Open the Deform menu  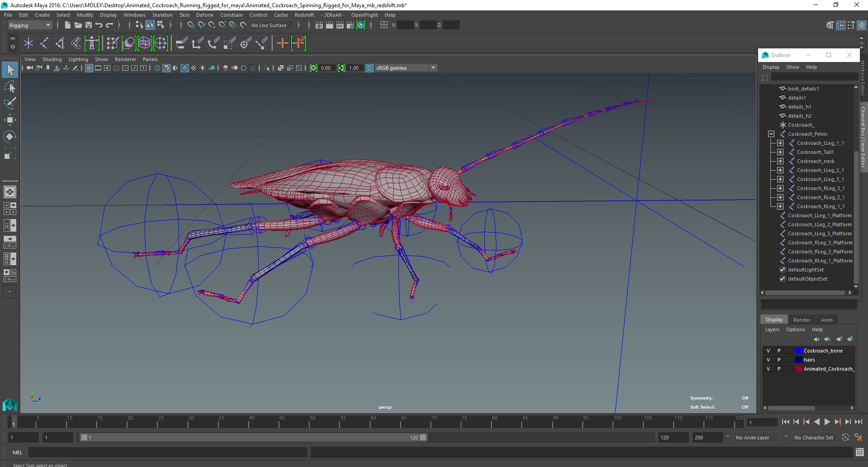204,15
